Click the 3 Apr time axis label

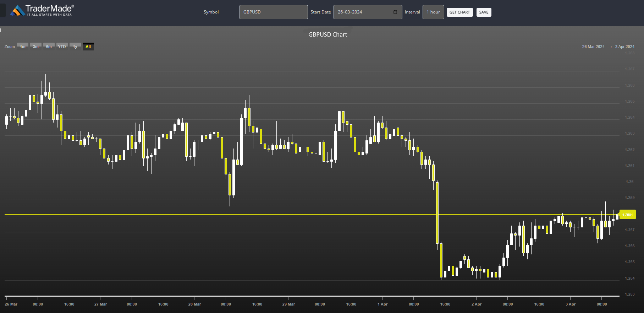571,304
